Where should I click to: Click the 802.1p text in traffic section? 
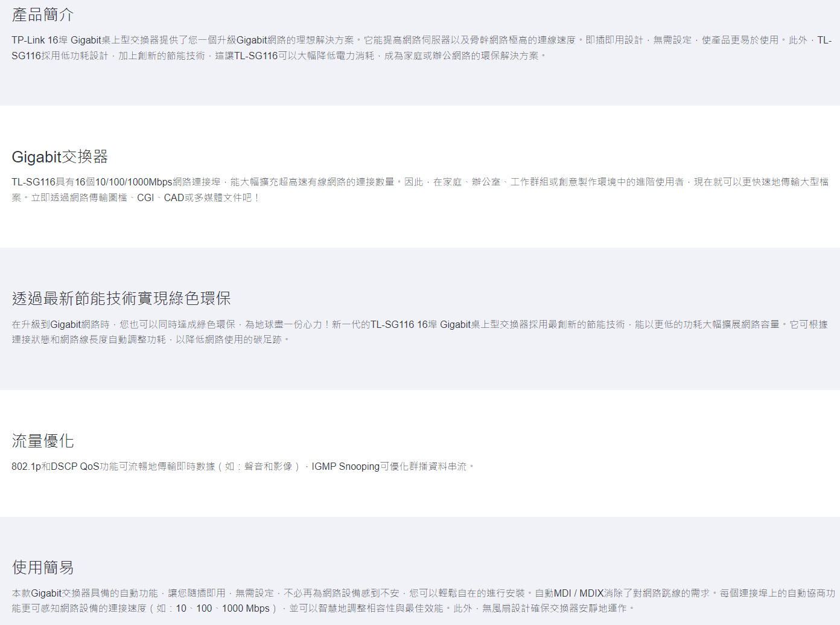tap(26, 466)
